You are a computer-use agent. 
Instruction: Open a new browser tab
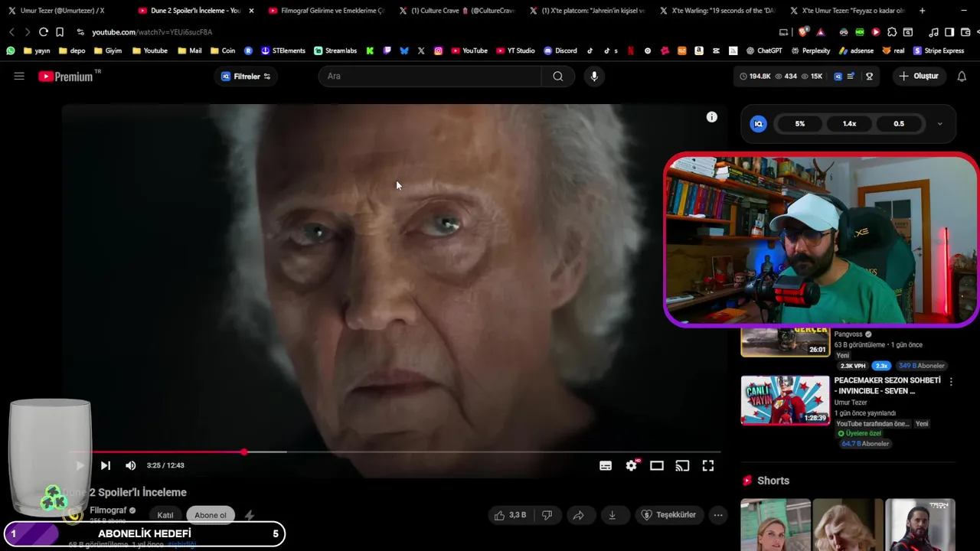pyautogui.click(x=922, y=11)
